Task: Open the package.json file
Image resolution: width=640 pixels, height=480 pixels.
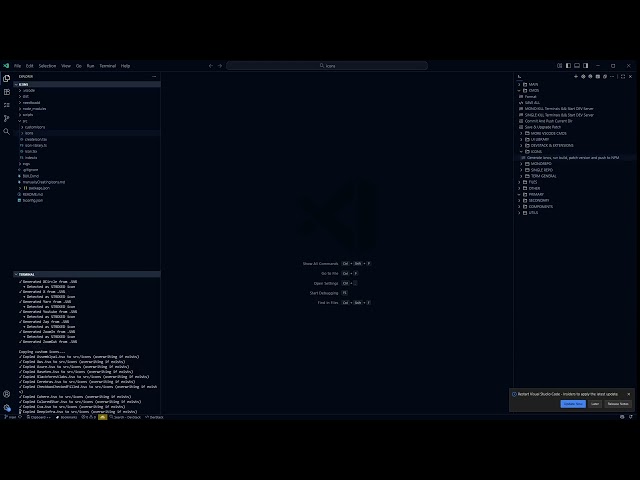Action: [39, 188]
